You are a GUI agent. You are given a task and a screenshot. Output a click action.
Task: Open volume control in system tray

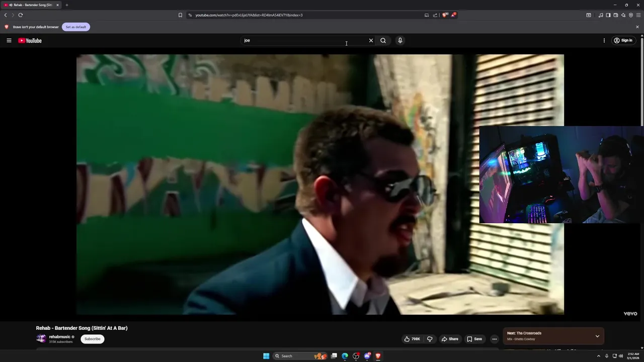[x=621, y=356]
